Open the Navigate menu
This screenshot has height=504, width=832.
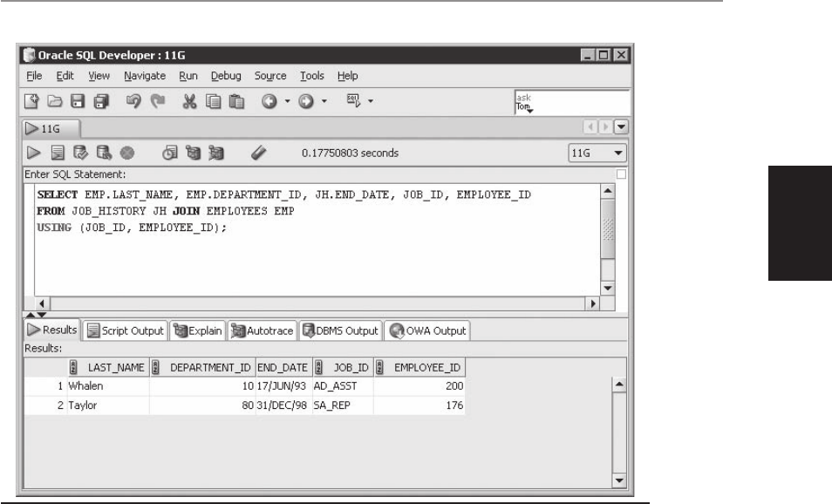[x=145, y=76]
